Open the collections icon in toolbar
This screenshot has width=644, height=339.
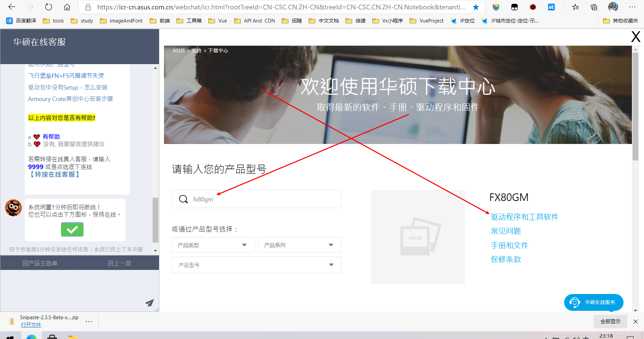[x=594, y=7]
